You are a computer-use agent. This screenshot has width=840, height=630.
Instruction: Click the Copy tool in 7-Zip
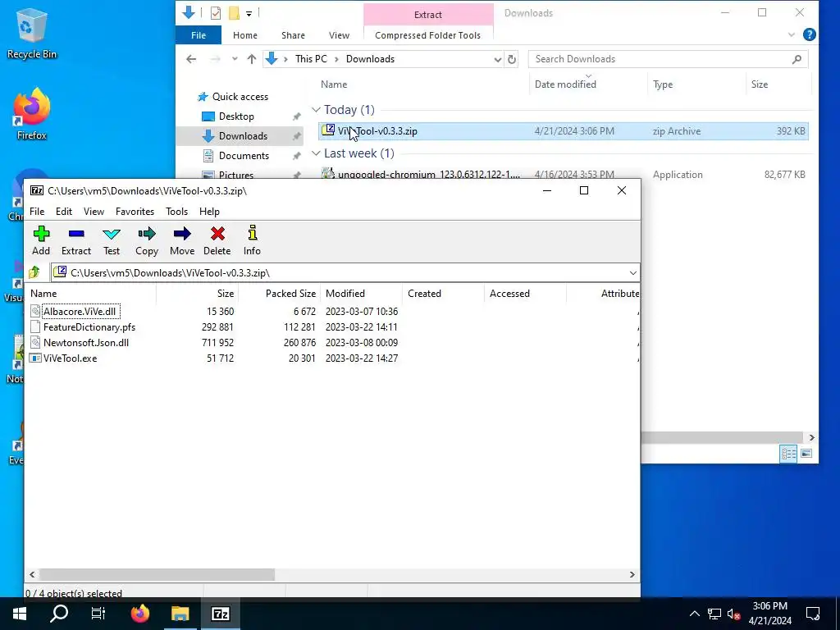coord(146,240)
